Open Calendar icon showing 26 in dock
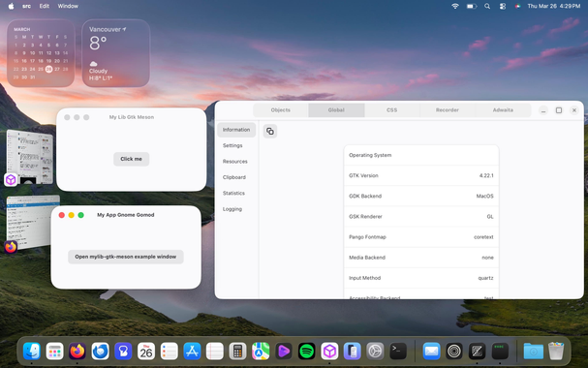 (x=146, y=352)
